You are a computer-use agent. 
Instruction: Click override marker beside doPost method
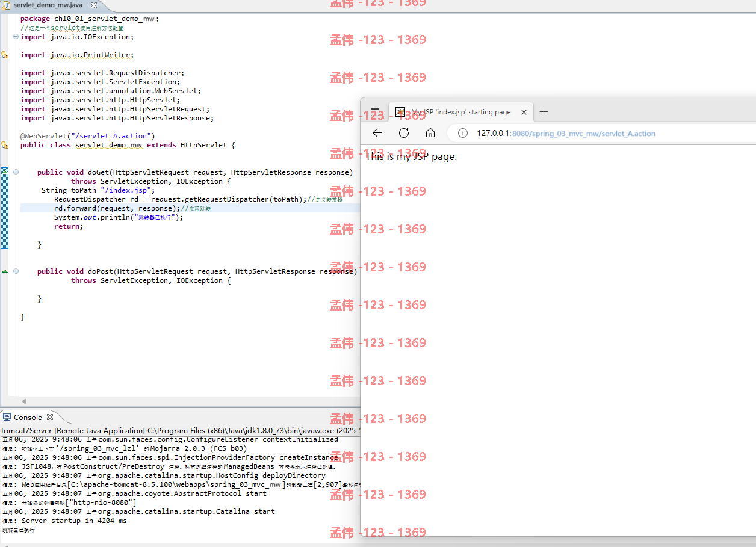(x=5, y=271)
